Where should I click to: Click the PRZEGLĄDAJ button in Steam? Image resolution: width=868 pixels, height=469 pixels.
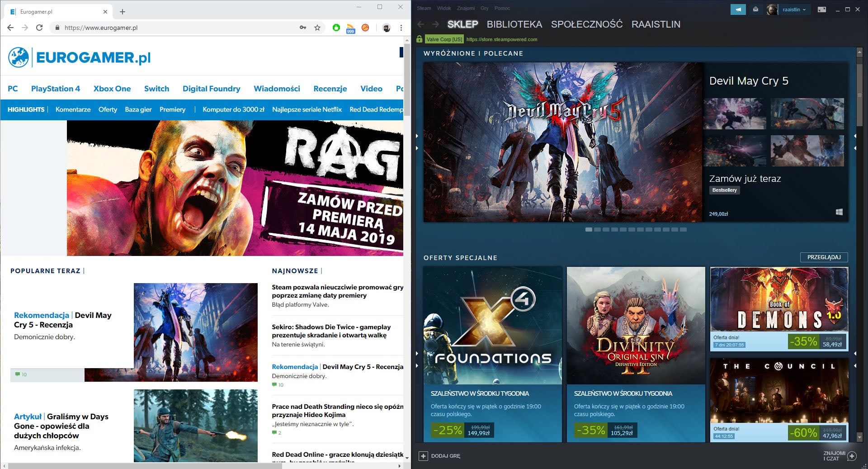point(824,257)
